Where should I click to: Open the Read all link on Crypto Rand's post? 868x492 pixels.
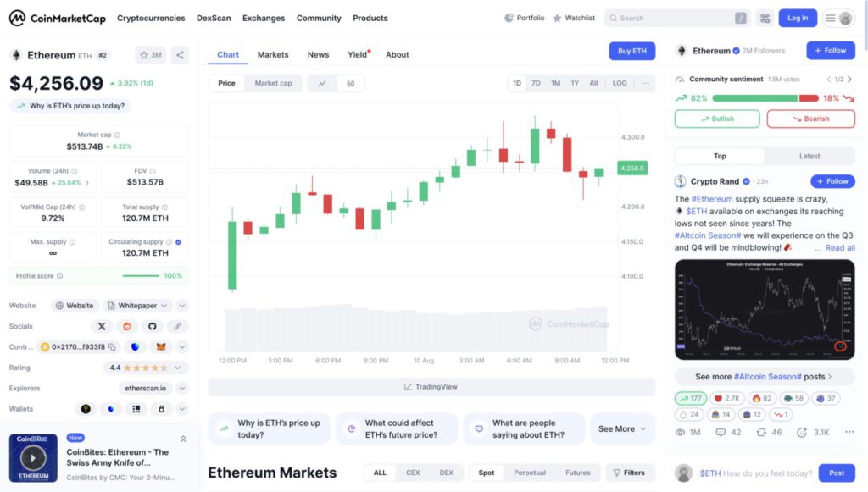[838, 247]
